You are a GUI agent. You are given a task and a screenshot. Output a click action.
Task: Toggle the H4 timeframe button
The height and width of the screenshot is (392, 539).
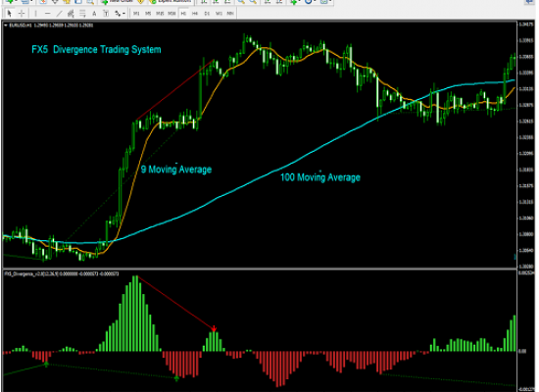click(x=195, y=14)
